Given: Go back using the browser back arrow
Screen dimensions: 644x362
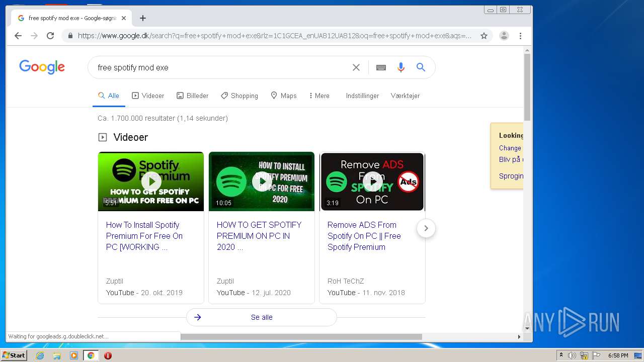Looking at the screenshot, I should point(18,36).
